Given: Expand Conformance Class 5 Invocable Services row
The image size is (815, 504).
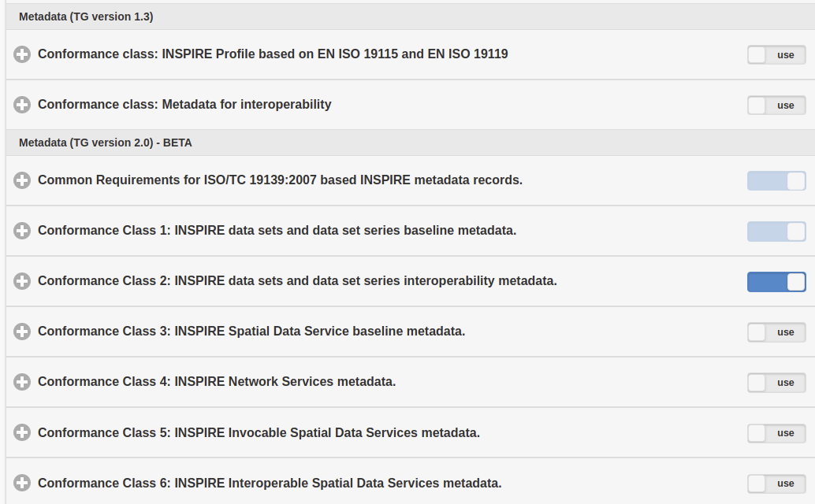Looking at the screenshot, I should pos(22,432).
